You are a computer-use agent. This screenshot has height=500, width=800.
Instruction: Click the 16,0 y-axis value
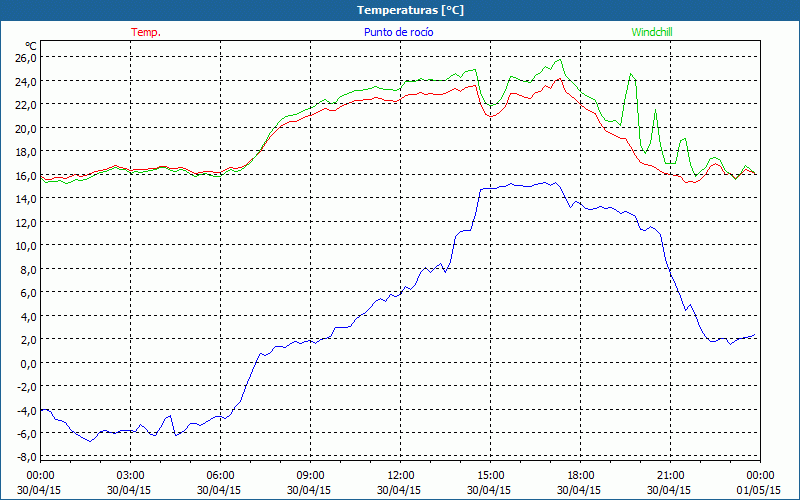point(26,176)
